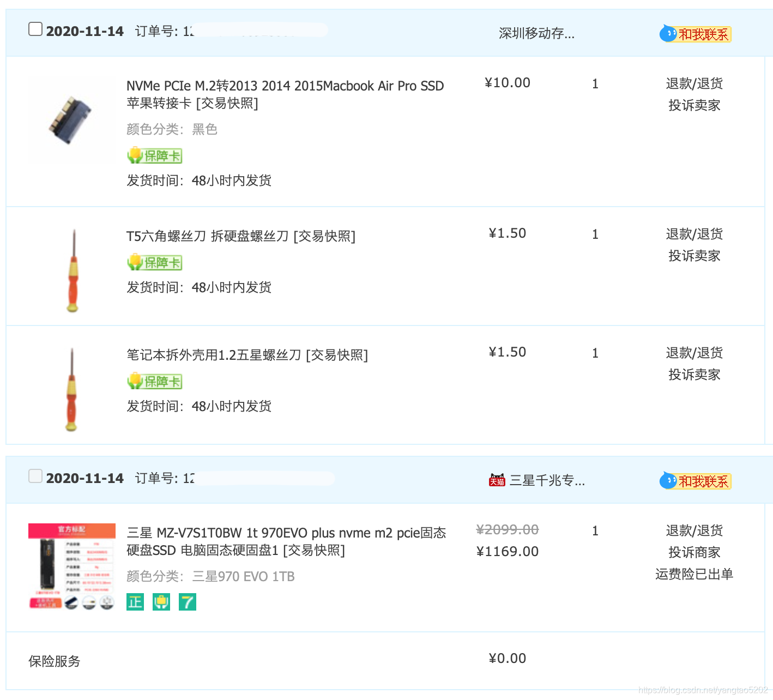This screenshot has width=773, height=700.
Task: Click the 保障卡 badge under the 1.2五星螺丝刀 item
Action: pyautogui.click(x=154, y=381)
